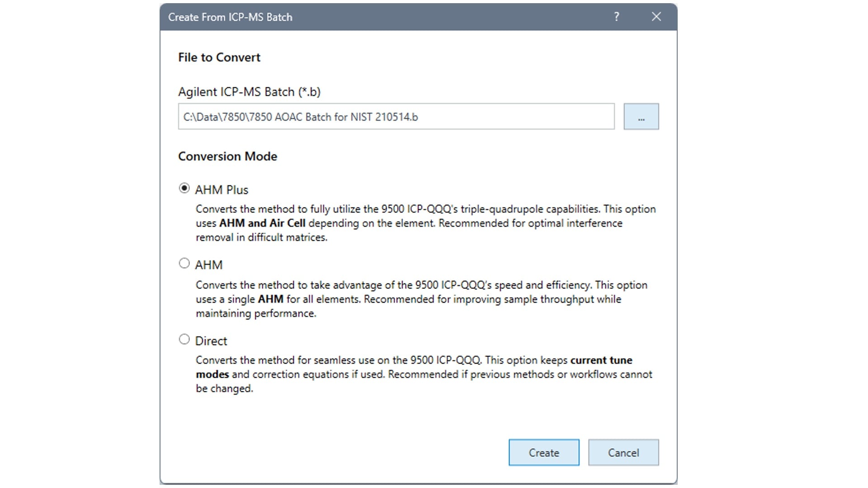The image size is (868, 488).
Task: Cancel the batch conversion dialog
Action: tap(623, 452)
